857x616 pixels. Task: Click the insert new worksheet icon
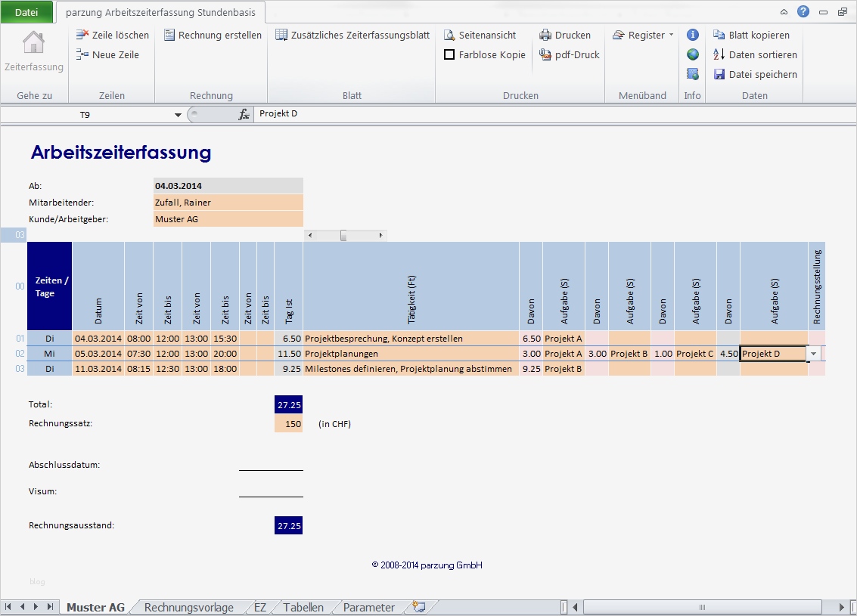coord(419,606)
